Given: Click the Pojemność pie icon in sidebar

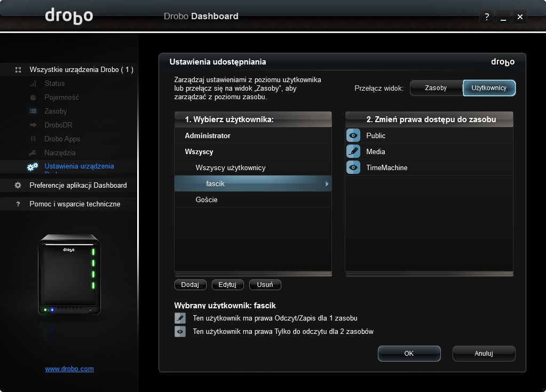Looking at the screenshot, I should point(33,98).
